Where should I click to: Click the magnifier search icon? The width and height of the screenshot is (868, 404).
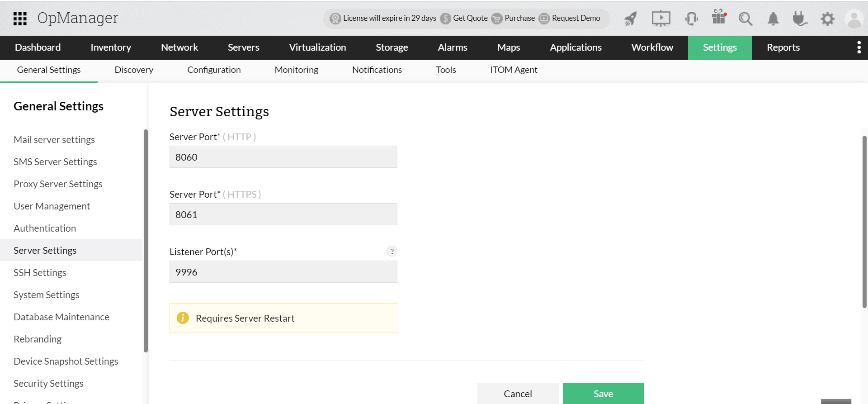coord(745,19)
